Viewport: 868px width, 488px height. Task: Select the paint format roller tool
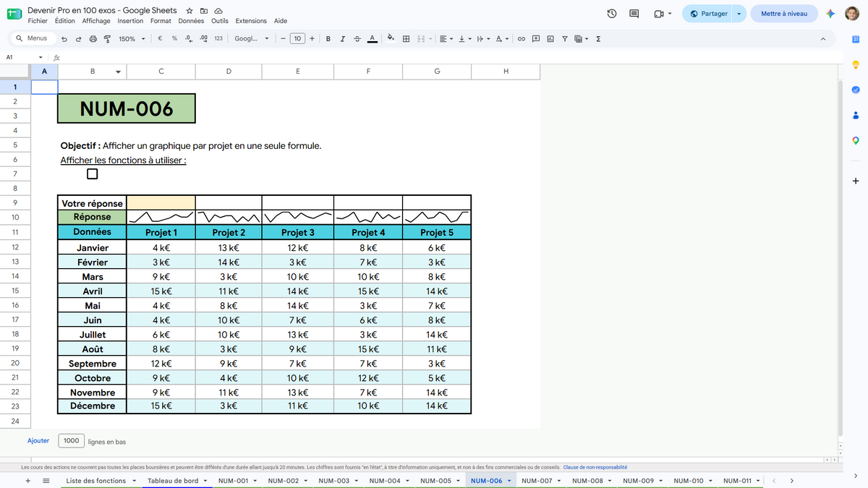107,39
